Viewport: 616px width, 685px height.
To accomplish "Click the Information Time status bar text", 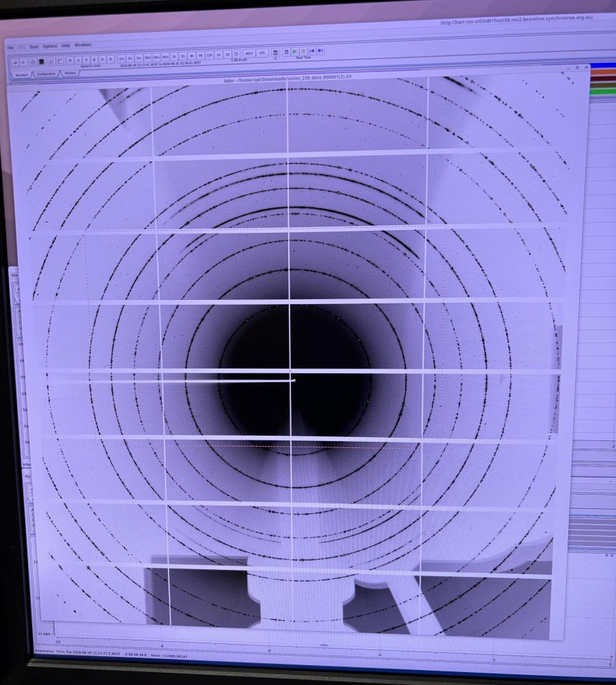I will click(x=78, y=653).
